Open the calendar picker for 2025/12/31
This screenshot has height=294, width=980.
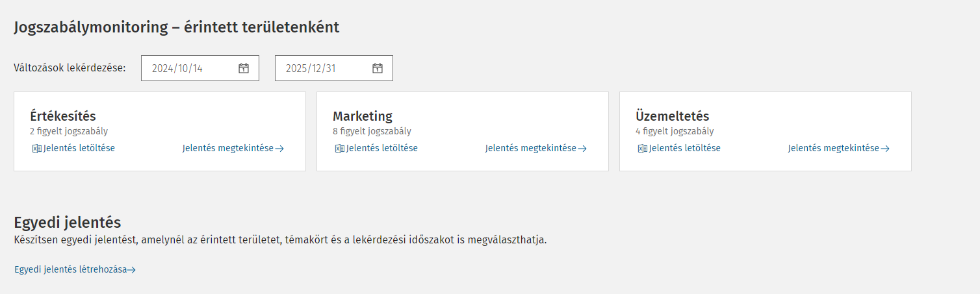378,68
